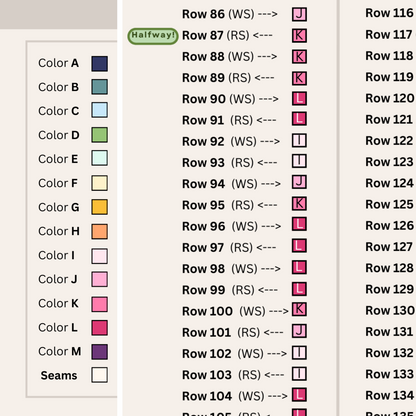Viewport: 416px width, 416px height.
Task: Click the Color L magenta swatch
Action: point(100,328)
